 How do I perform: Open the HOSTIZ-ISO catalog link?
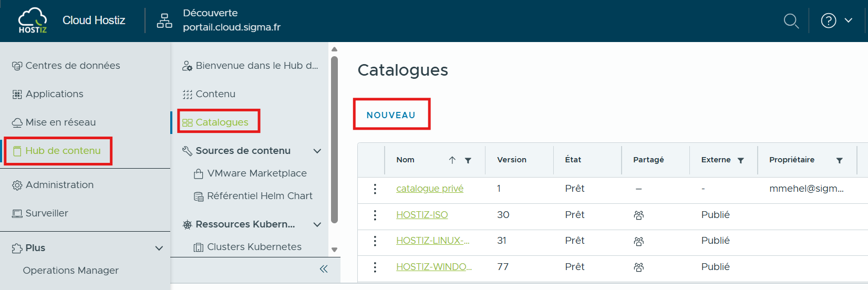pyautogui.click(x=422, y=215)
